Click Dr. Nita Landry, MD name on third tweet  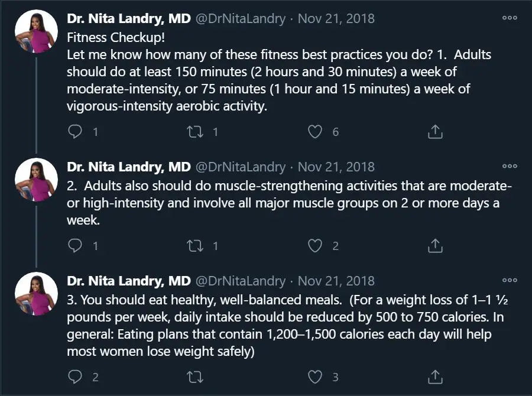129,281
